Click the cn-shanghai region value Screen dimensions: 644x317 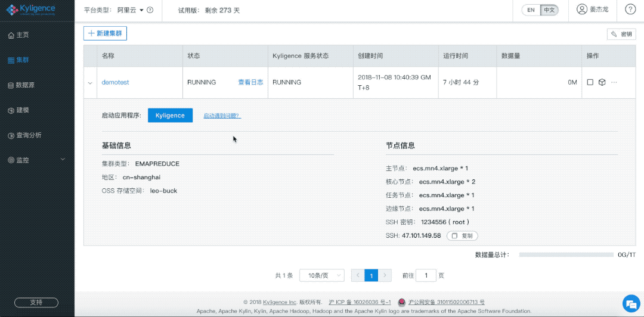[x=141, y=178]
